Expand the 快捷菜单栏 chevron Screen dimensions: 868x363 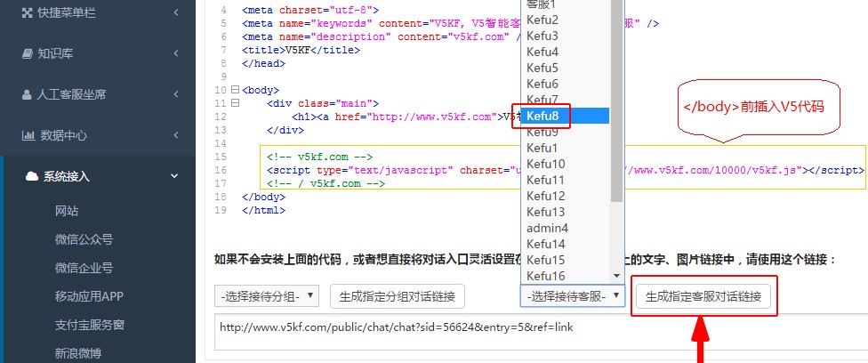(x=176, y=12)
